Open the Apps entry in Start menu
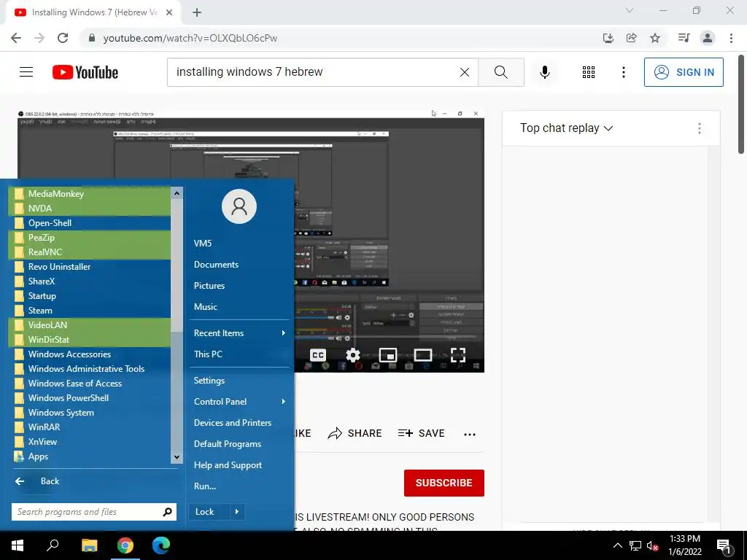 (x=90, y=456)
